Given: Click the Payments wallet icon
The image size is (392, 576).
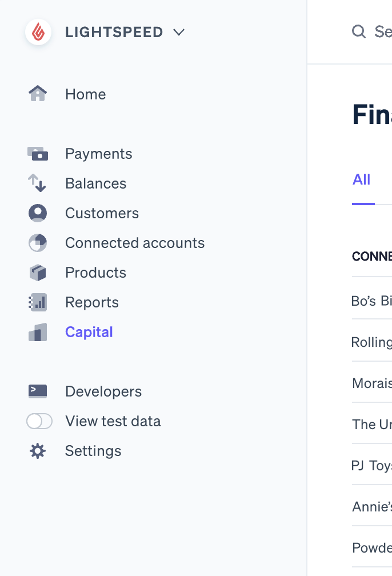Looking at the screenshot, I should click(x=38, y=154).
